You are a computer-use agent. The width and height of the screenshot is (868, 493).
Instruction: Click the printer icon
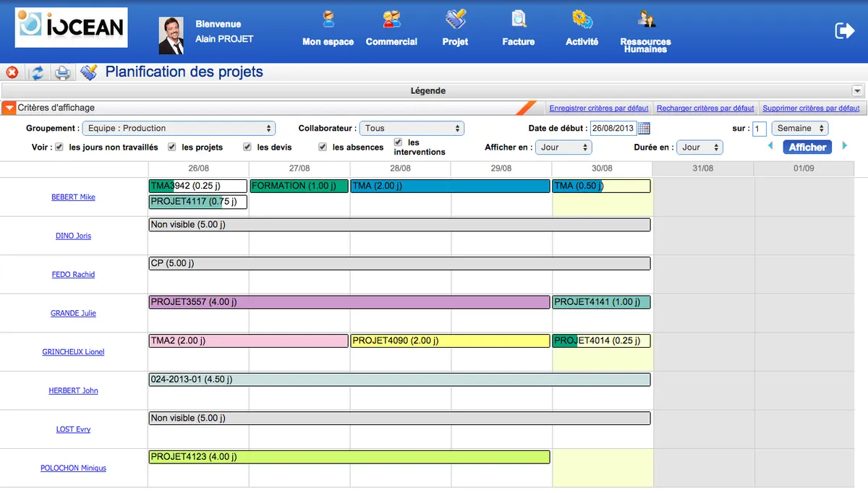point(63,72)
